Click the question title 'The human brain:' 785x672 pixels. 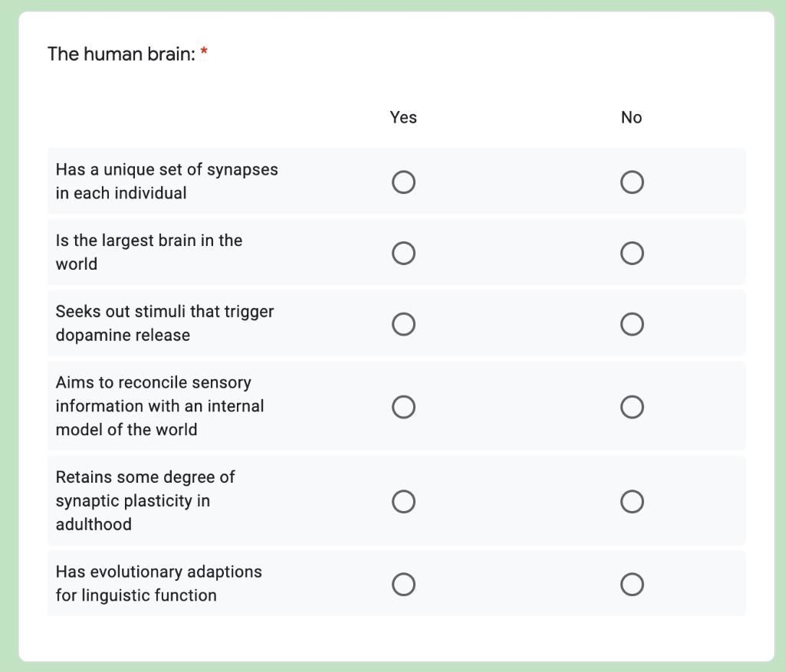[x=123, y=54]
